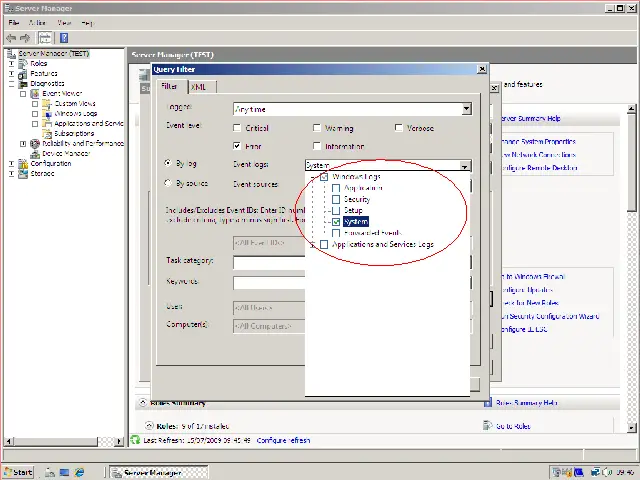Open the File menu

[13, 23]
